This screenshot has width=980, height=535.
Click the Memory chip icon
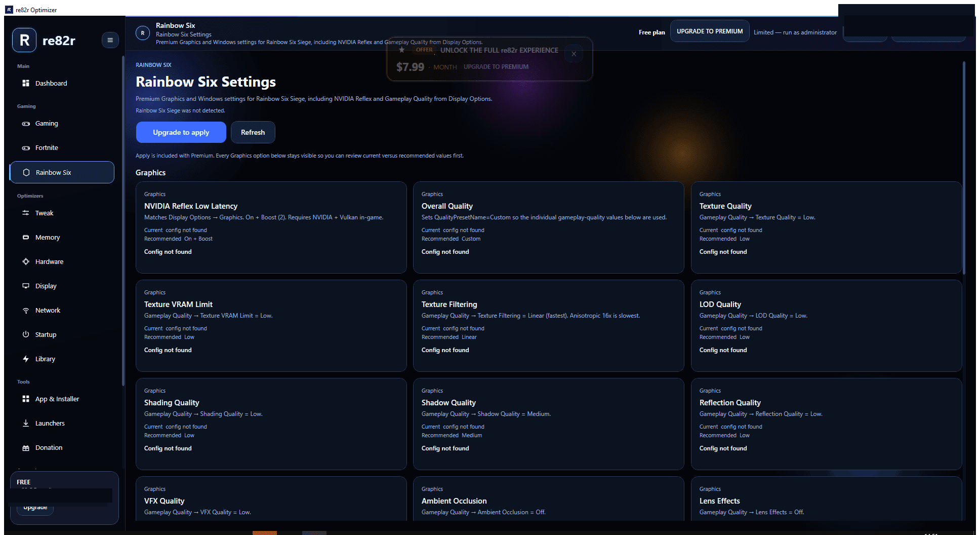click(x=26, y=237)
